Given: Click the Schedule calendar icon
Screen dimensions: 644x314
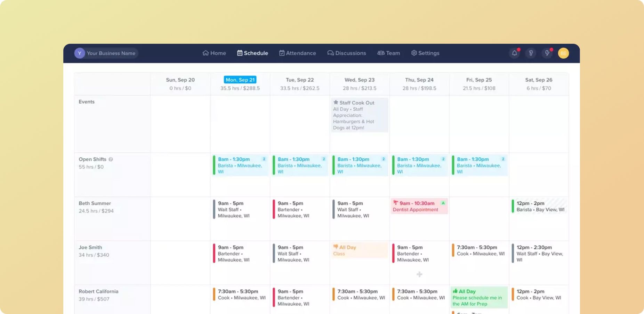Looking at the screenshot, I should [240, 53].
